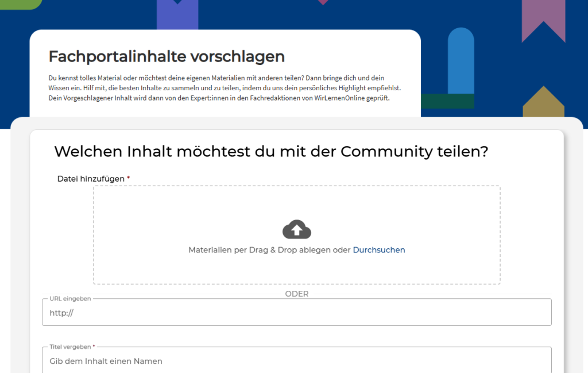
Task: Focus the URL eingeben input field
Action: [x=296, y=313]
